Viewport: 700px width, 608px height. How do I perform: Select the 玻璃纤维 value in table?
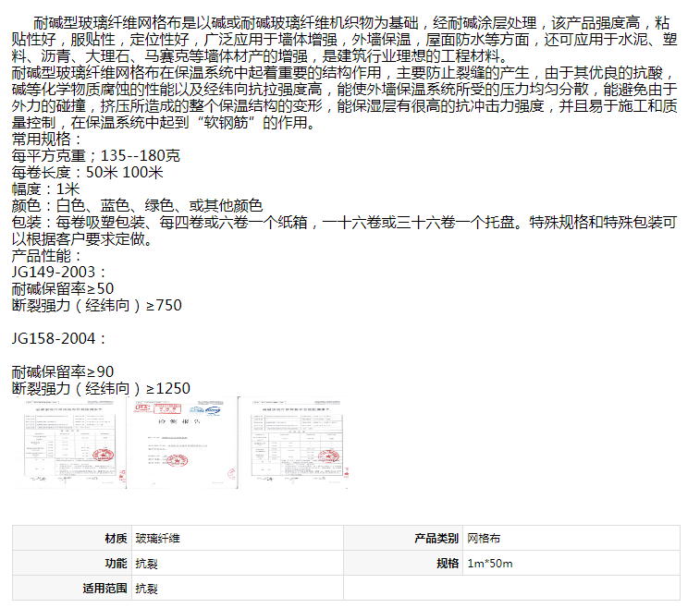coord(157,538)
